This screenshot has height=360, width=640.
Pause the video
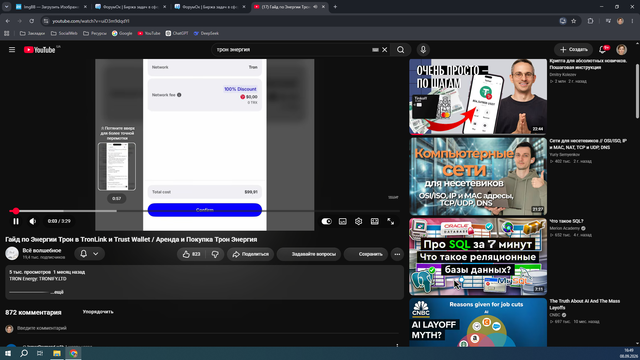[x=16, y=221]
